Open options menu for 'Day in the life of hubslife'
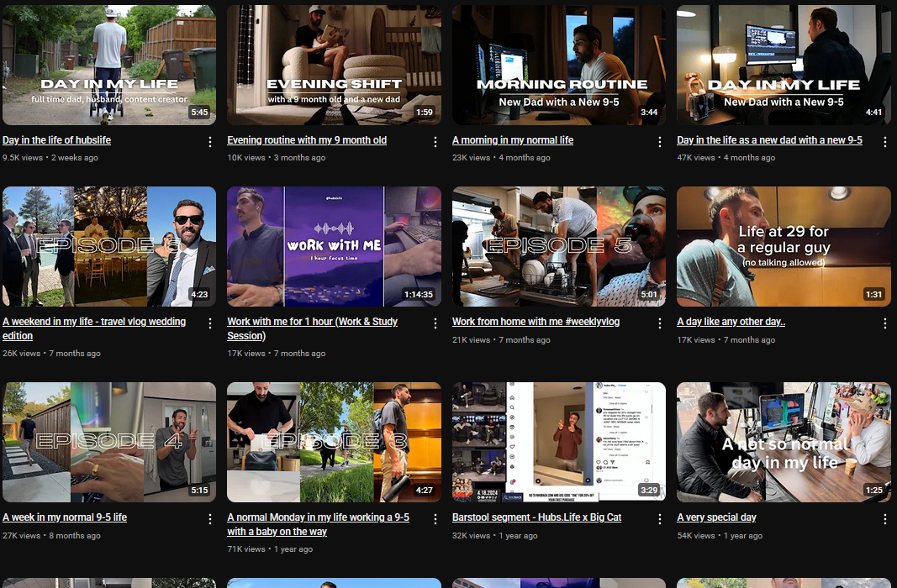This screenshot has width=897, height=588. [x=210, y=142]
